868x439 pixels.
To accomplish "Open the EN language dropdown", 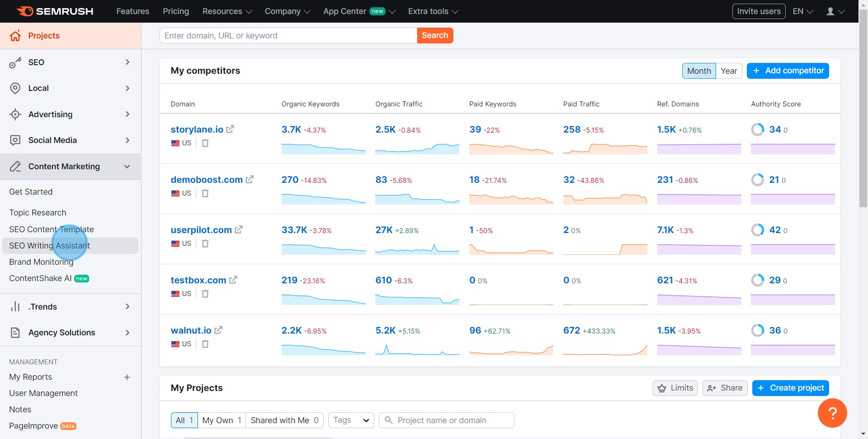I will [x=803, y=11].
